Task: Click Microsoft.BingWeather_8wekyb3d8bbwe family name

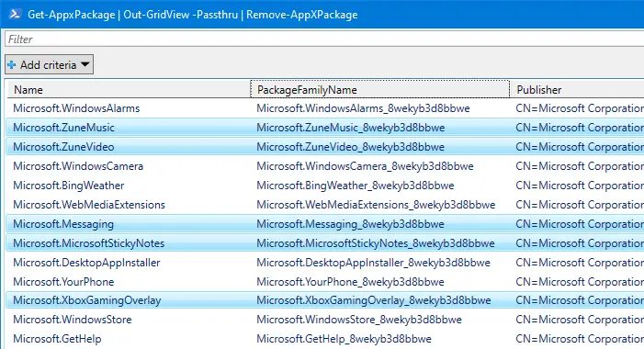Action: (x=356, y=186)
